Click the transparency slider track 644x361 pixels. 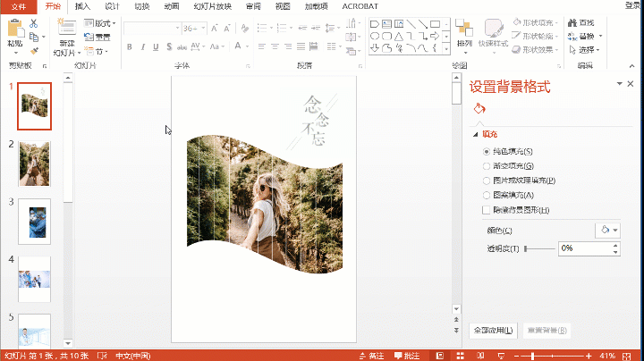pos(539,248)
